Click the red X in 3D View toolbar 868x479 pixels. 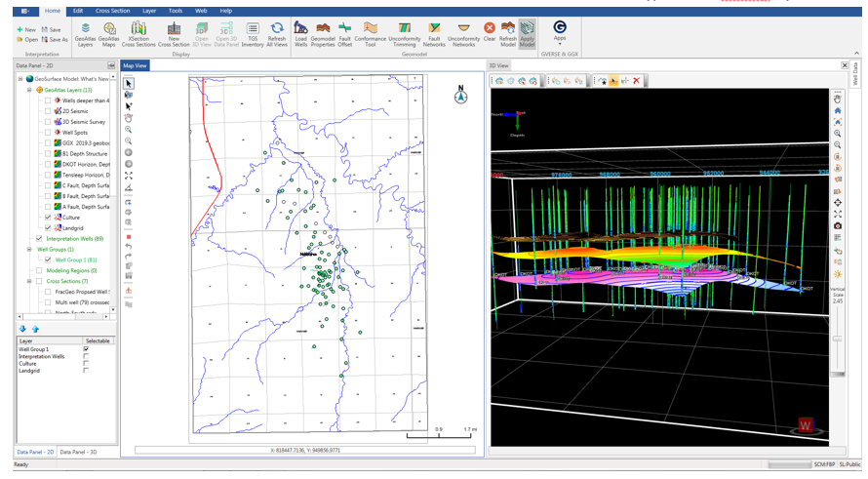pyautogui.click(x=637, y=81)
